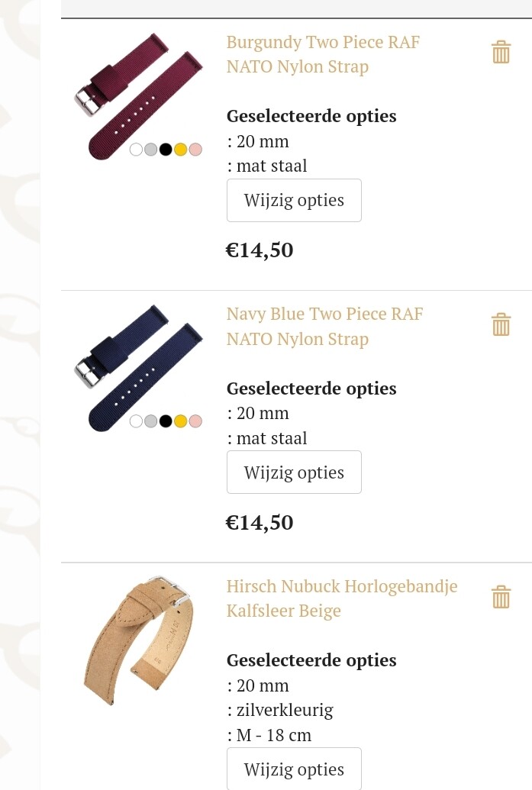Remove Navy Blue strap via trash icon
The width and height of the screenshot is (532, 790).
pos(501,324)
